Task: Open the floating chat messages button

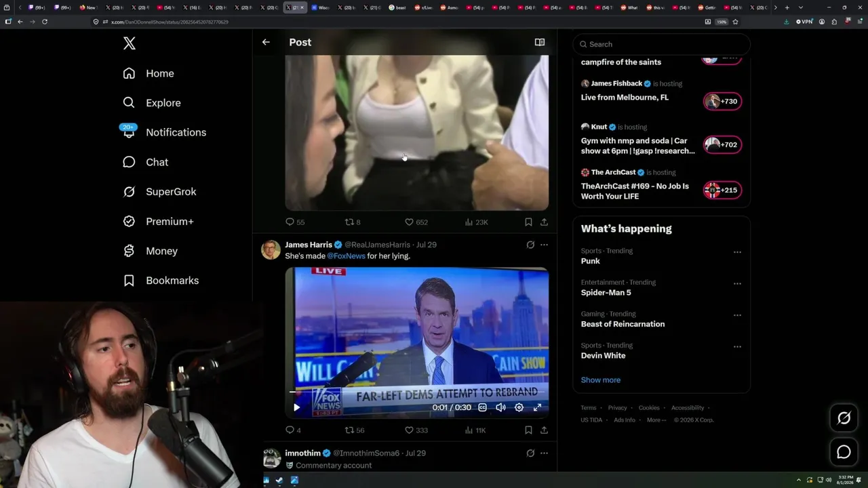Action: pos(844,452)
